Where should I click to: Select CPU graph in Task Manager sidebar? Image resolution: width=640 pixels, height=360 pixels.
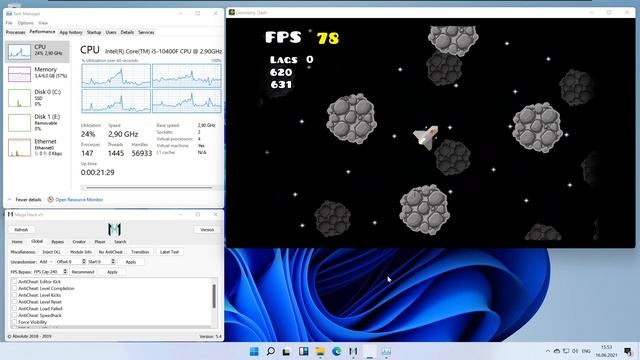coord(37,52)
